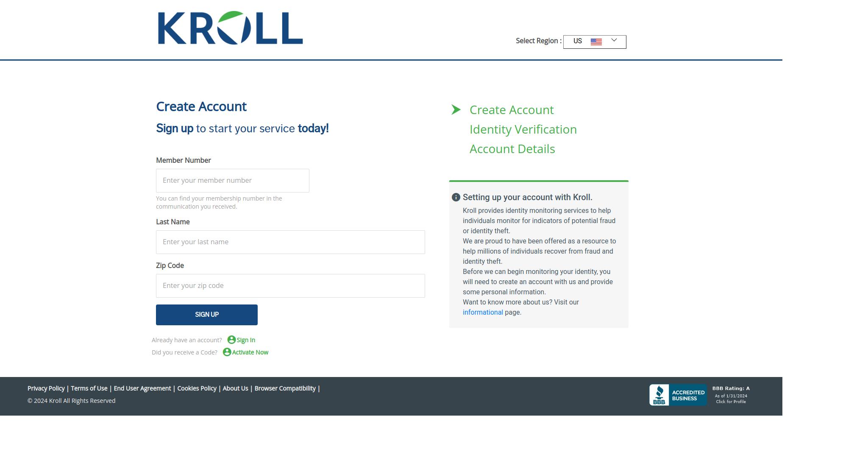Enter text in Zip Code field
868x458 pixels.
pyautogui.click(x=290, y=285)
